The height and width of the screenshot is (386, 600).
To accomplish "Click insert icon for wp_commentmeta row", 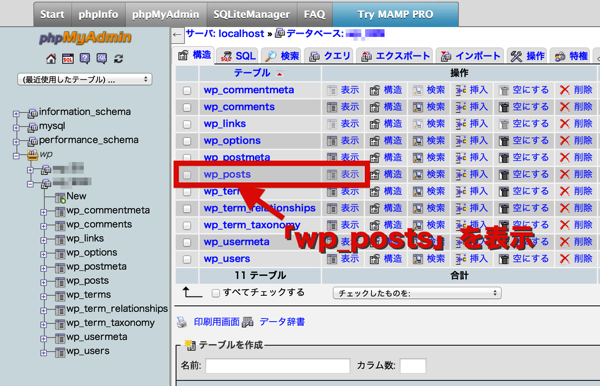I will tap(461, 90).
